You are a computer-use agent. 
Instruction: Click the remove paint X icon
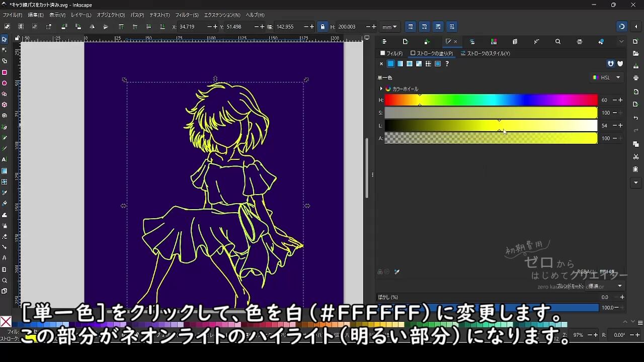(x=381, y=64)
